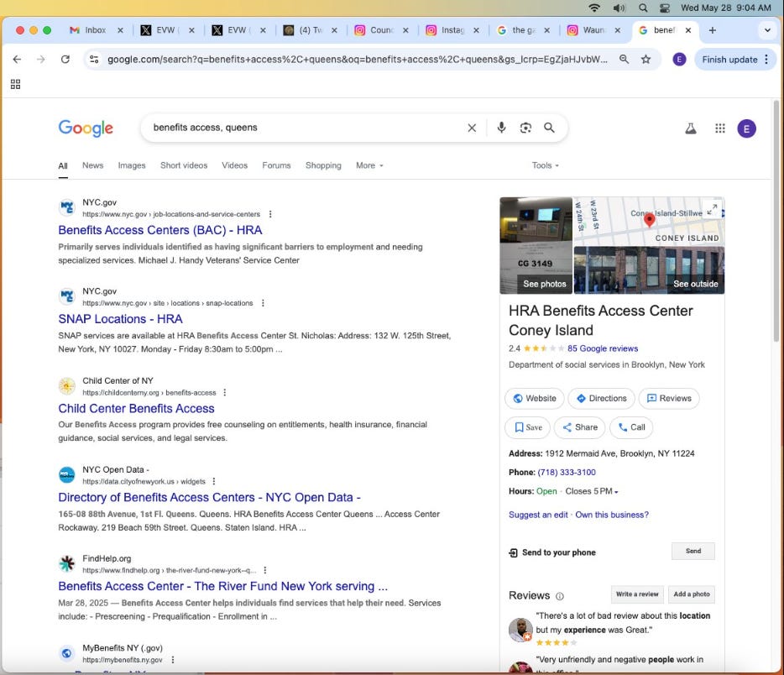Go back with the browser back arrow

click(17, 60)
